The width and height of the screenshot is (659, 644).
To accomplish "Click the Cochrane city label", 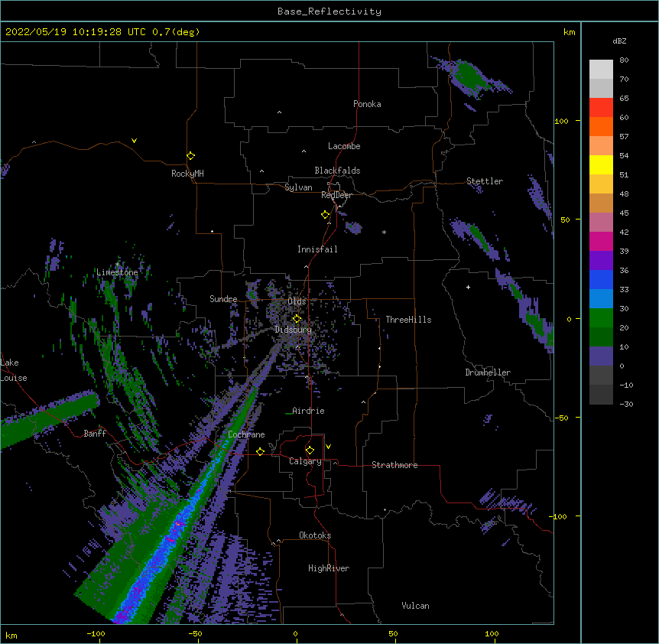I will click(246, 434).
